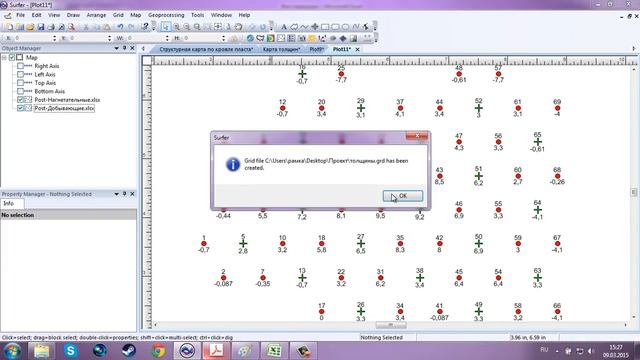Screen dimensions: 640x360
Task: Switch to the Карта толщин tab
Action: click(282, 49)
